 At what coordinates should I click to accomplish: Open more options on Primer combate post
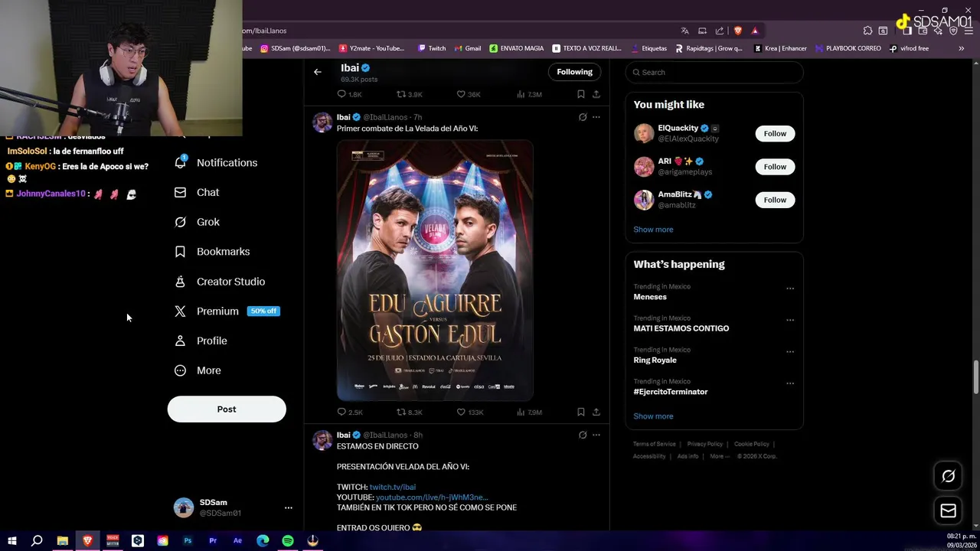(596, 117)
